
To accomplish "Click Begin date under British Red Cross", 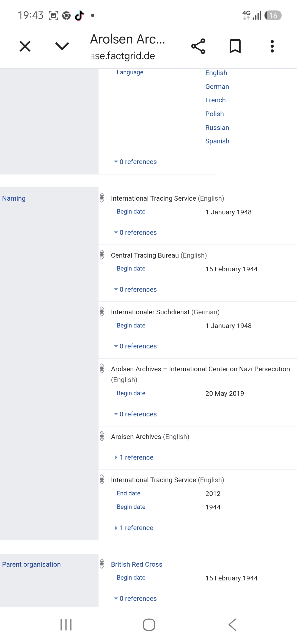I will pyautogui.click(x=131, y=578).
